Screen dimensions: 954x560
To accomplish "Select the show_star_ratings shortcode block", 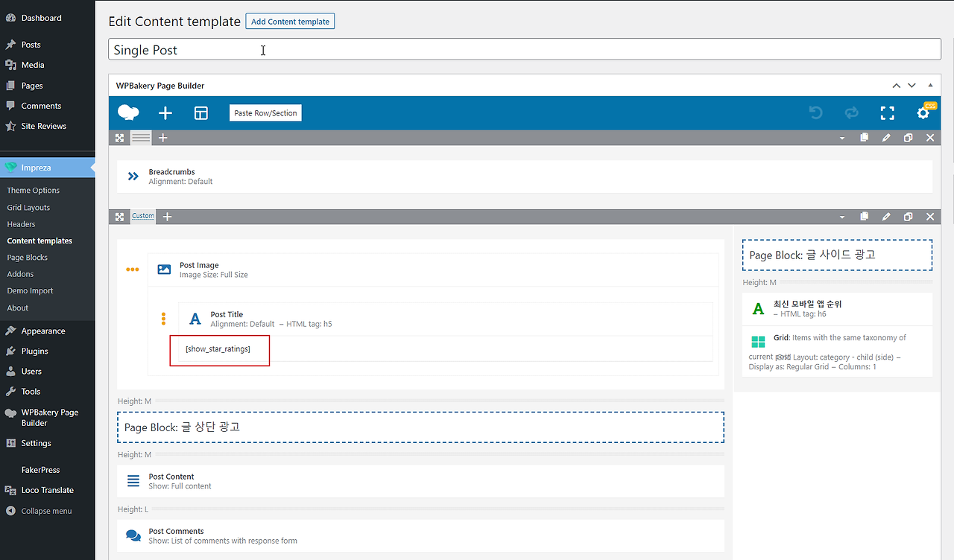I will coord(446,349).
